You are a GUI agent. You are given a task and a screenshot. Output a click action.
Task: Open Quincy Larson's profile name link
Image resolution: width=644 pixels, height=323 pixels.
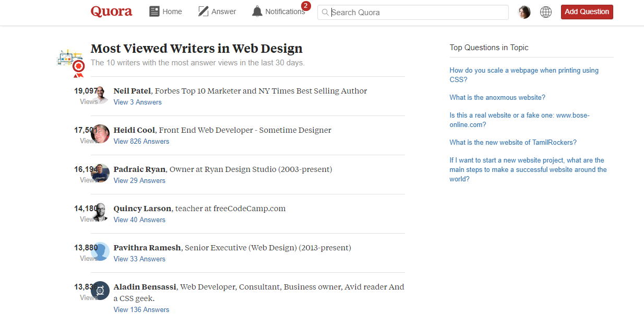142,209
